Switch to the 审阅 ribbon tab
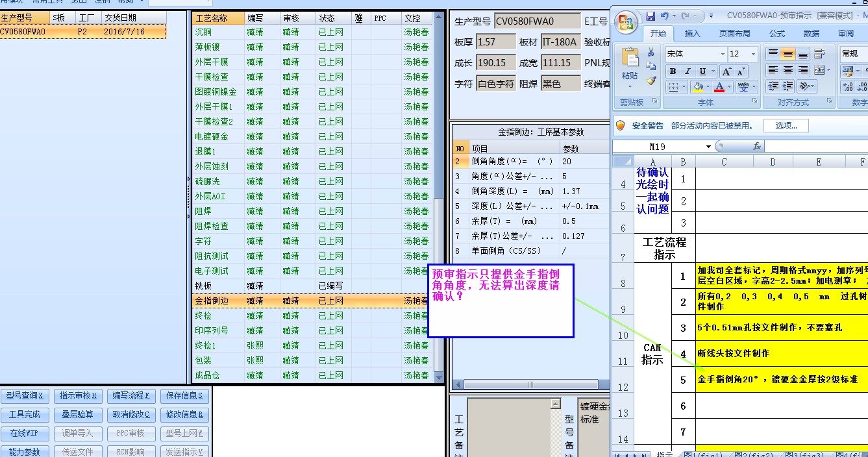 tap(846, 34)
